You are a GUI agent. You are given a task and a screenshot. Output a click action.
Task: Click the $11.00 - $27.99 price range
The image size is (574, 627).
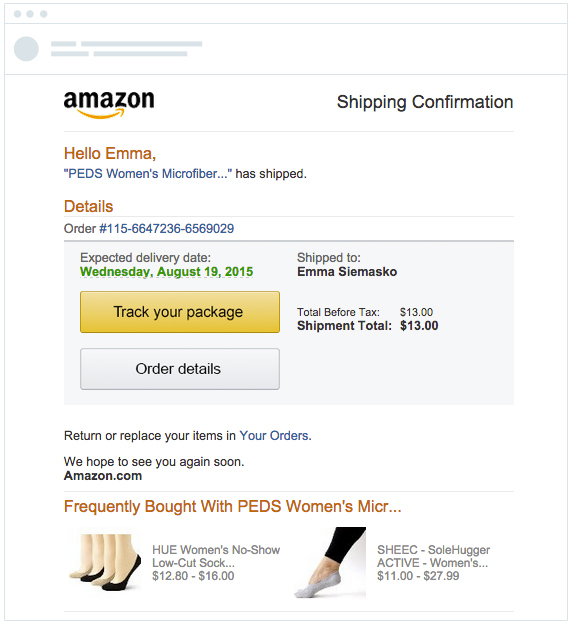coord(418,576)
